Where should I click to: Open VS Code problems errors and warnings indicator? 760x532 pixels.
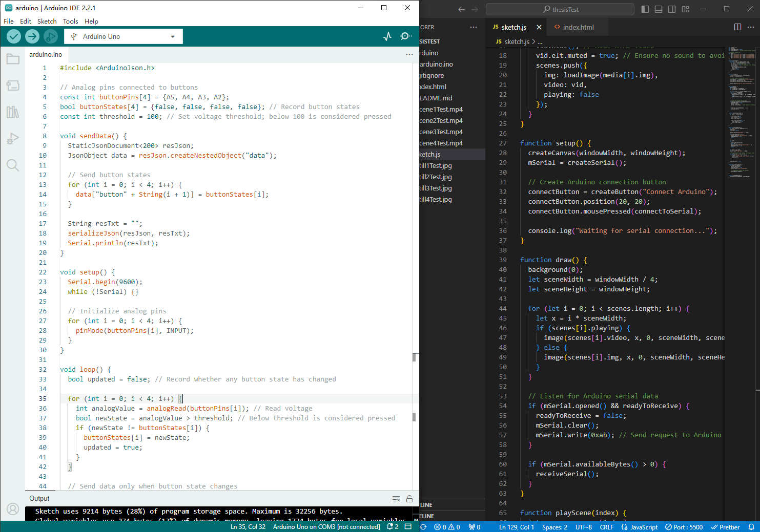[x=447, y=527]
